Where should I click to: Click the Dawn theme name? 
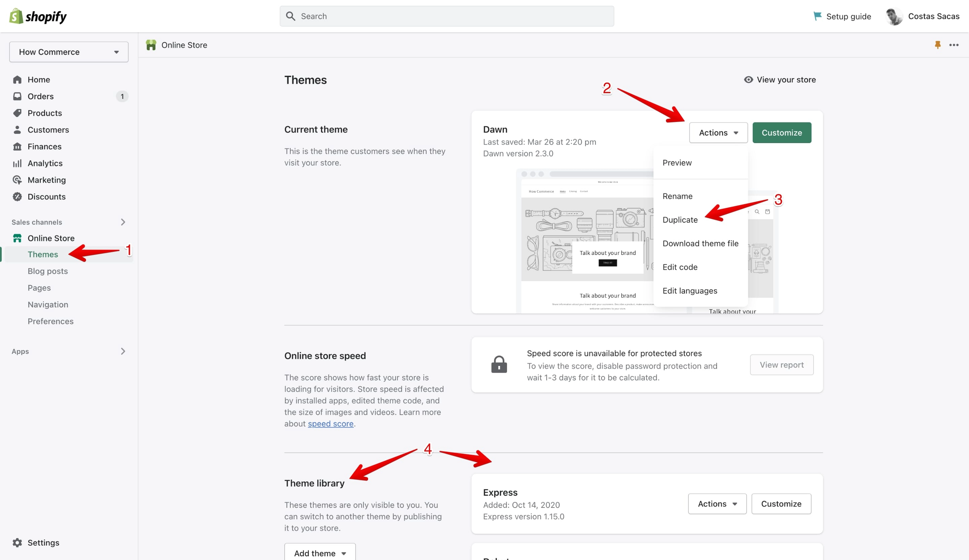click(x=495, y=129)
